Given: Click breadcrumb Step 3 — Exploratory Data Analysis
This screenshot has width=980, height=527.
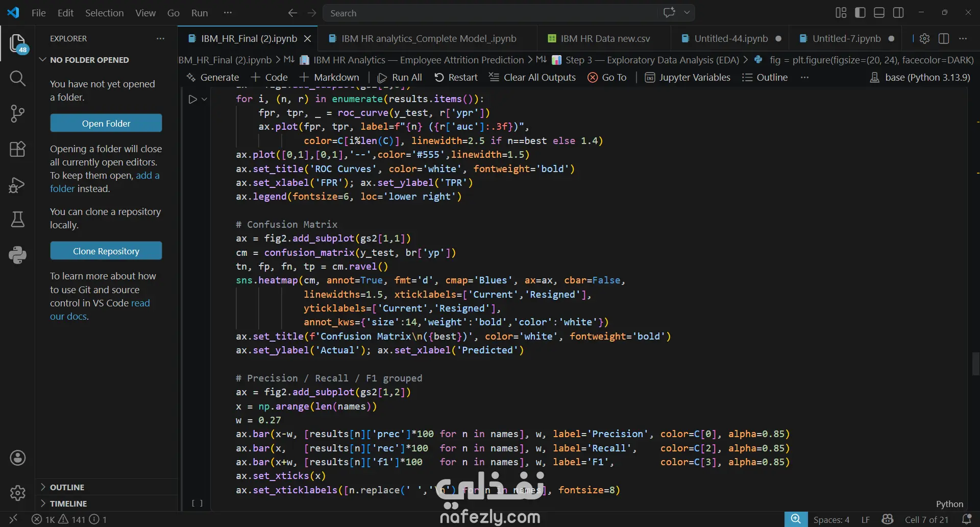Looking at the screenshot, I should pyautogui.click(x=646, y=60).
